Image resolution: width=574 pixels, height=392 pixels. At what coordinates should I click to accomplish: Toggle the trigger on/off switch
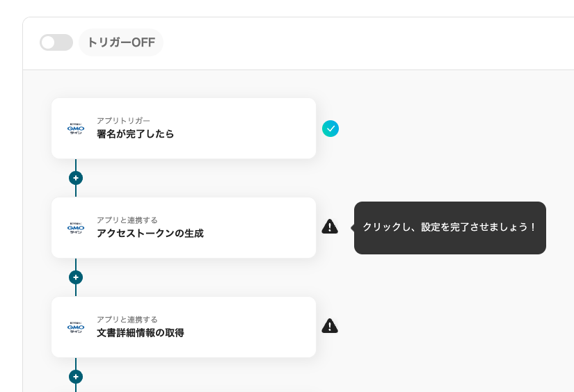[56, 42]
